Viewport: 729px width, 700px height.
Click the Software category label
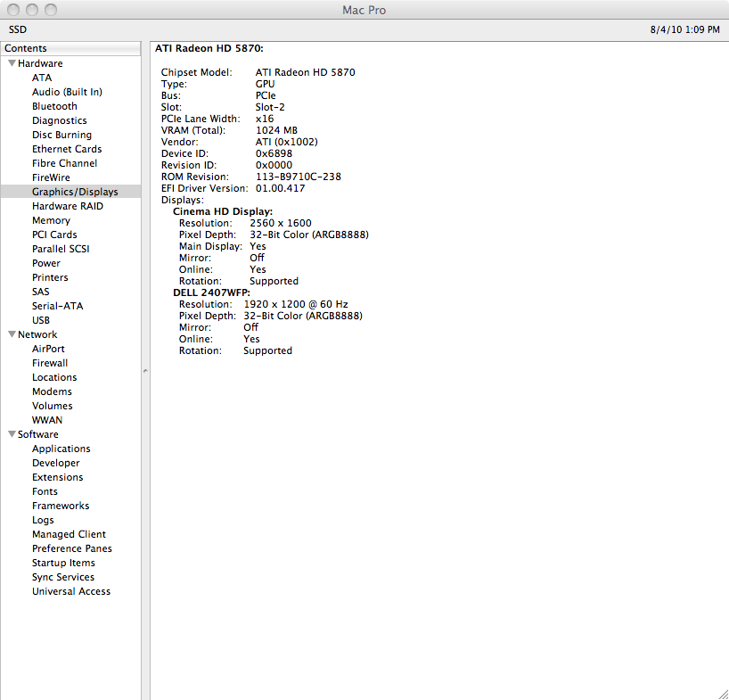pos(38,434)
